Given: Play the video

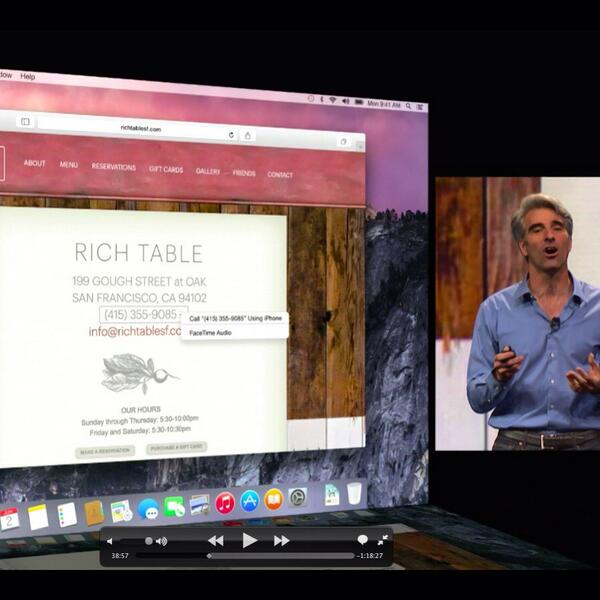Looking at the screenshot, I should coord(250,540).
